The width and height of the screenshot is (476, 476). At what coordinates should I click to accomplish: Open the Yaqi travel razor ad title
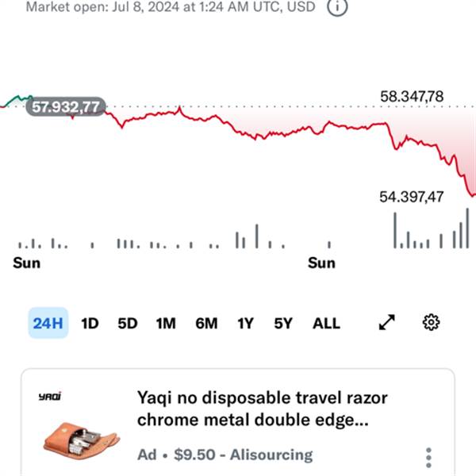pos(263,409)
